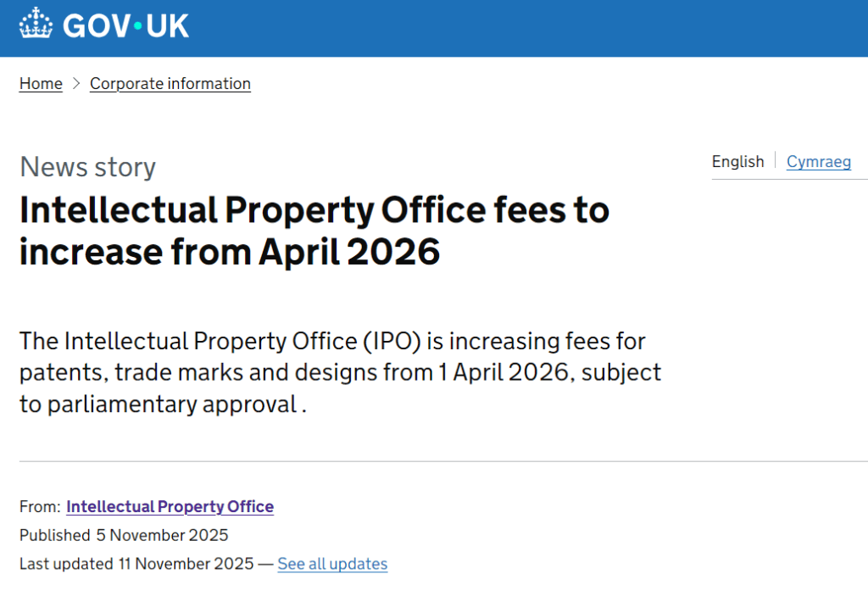Screen dimensions: 868x602
Task: Select the English language option
Action: [737, 161]
